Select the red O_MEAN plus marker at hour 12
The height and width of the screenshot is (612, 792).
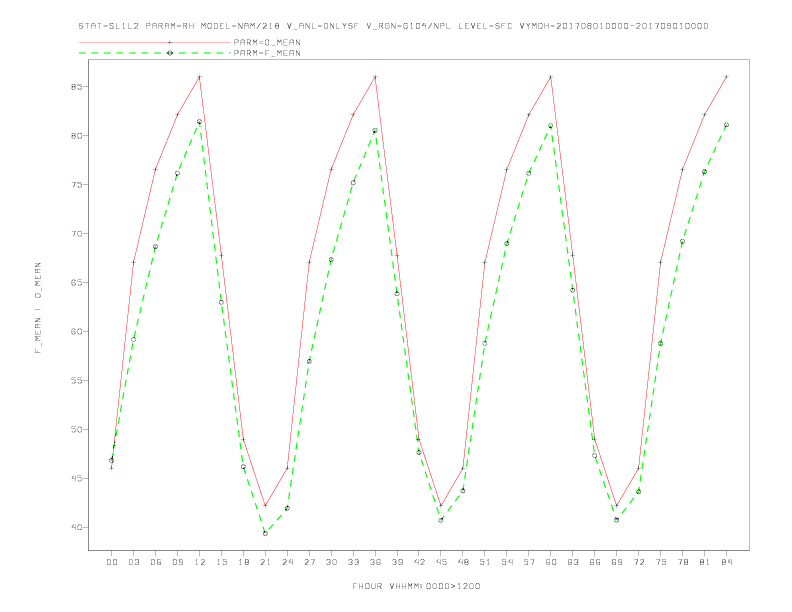click(200, 77)
